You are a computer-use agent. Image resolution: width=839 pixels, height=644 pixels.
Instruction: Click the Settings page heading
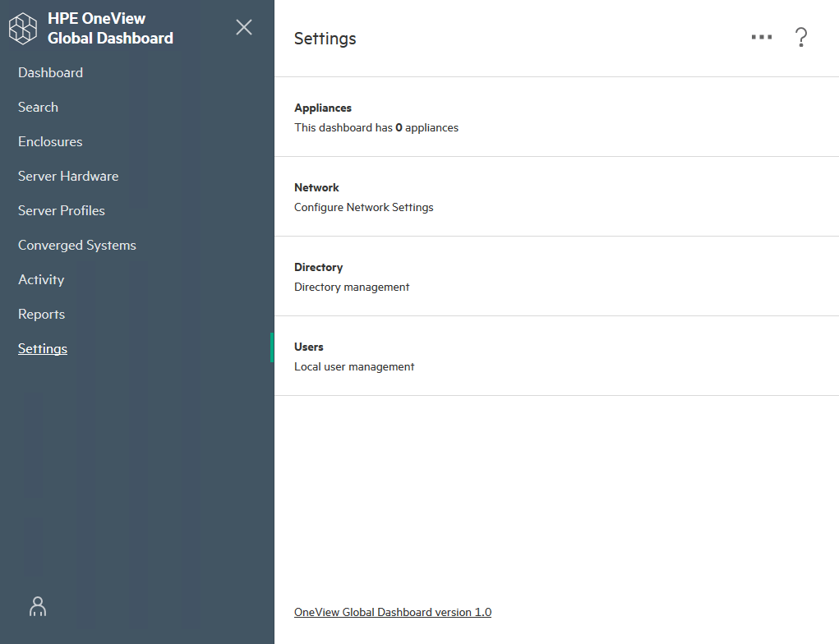pos(325,39)
